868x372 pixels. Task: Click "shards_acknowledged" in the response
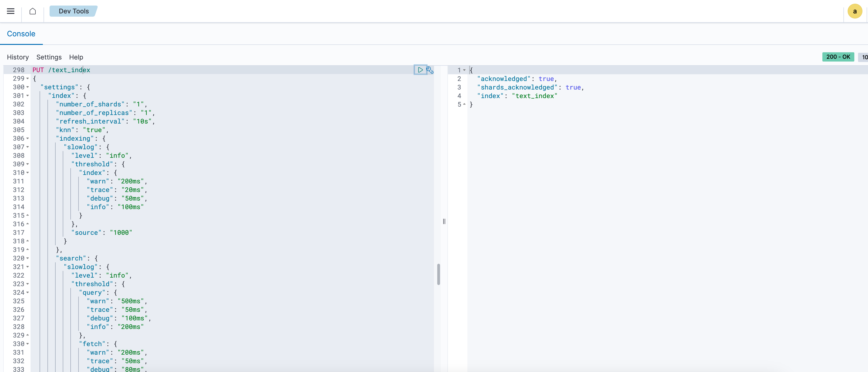pyautogui.click(x=517, y=87)
